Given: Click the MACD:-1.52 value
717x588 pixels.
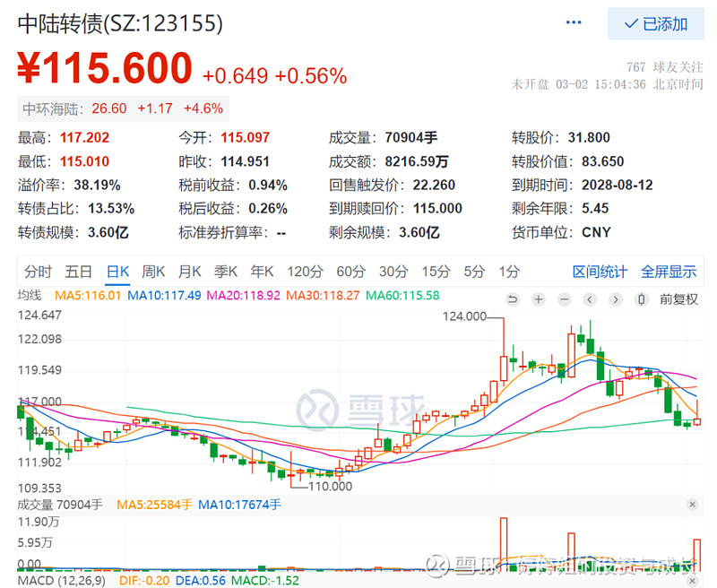Looking at the screenshot, I should pos(265,581).
